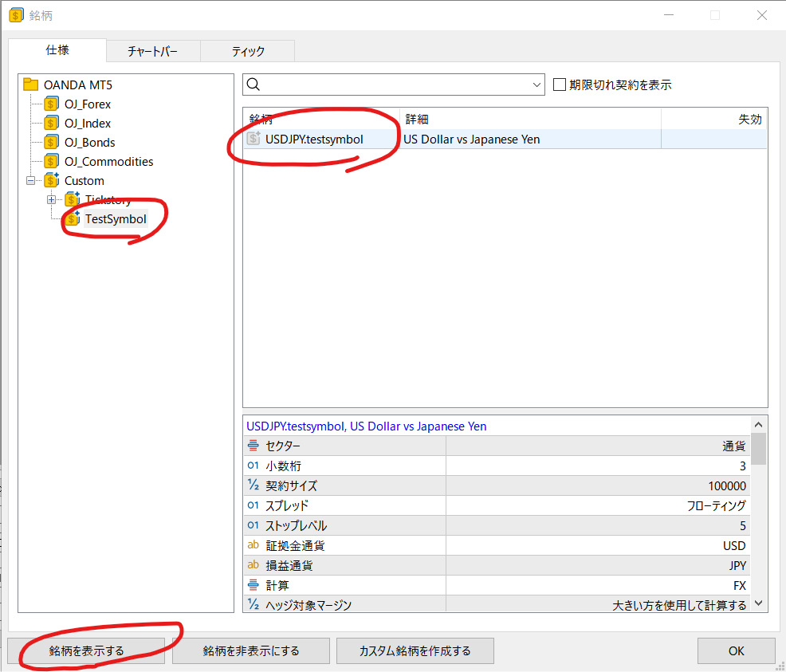Click the scroll down arrow in properties panel
Viewport: 786px width, 672px height.
point(758,603)
